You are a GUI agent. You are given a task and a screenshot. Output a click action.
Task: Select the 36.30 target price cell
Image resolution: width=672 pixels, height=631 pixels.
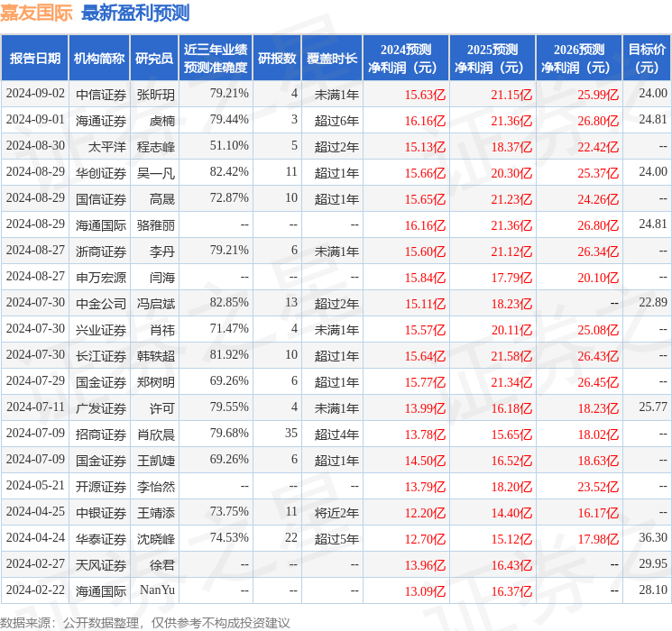647,538
